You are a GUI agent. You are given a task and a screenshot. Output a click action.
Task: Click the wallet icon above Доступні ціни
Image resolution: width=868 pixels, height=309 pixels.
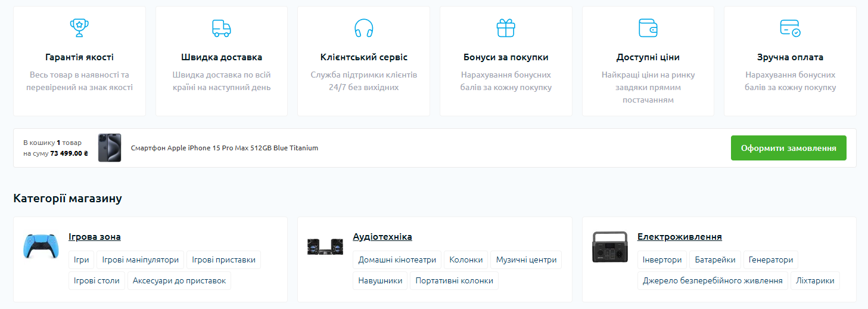point(648,28)
